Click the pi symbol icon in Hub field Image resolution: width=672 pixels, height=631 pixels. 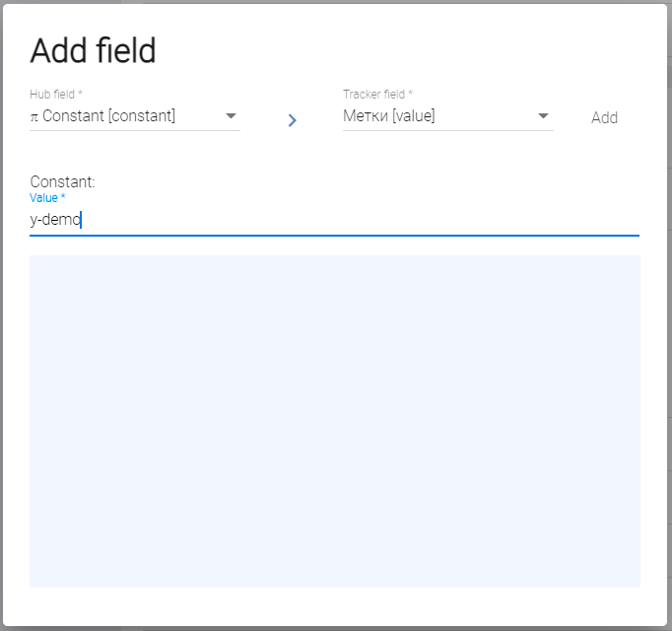click(34, 117)
